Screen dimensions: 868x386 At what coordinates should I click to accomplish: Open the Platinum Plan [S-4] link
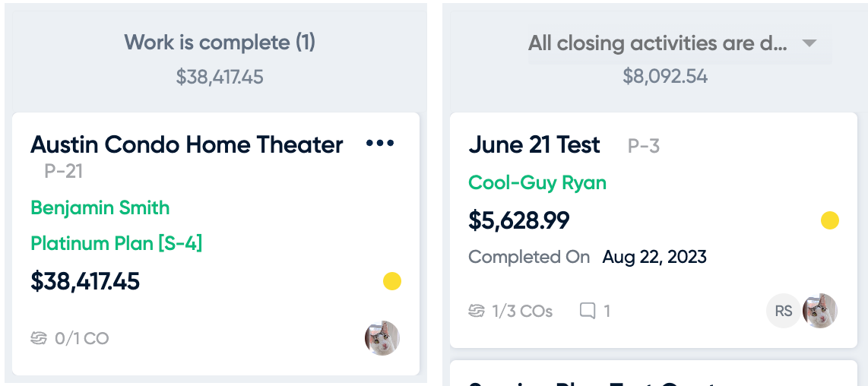click(116, 243)
